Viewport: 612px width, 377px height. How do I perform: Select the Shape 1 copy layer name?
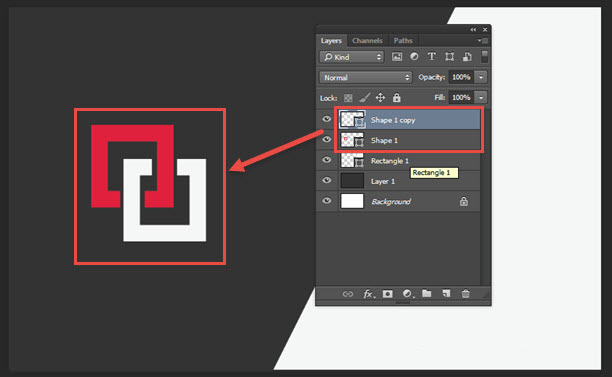tap(393, 120)
